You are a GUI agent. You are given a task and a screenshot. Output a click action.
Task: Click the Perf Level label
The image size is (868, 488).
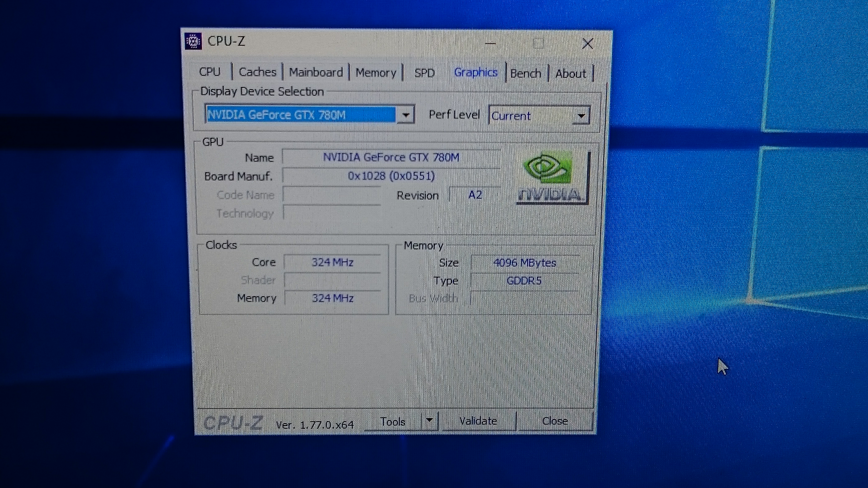pos(454,115)
